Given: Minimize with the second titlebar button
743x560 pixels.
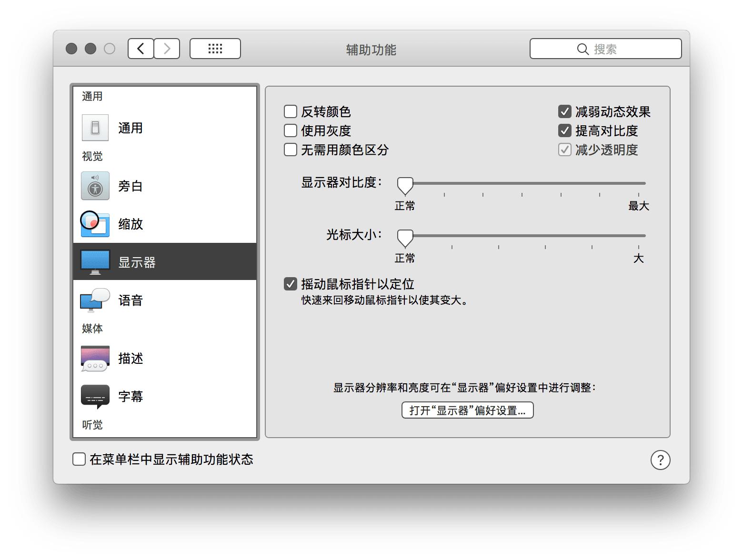Looking at the screenshot, I should click(90, 49).
